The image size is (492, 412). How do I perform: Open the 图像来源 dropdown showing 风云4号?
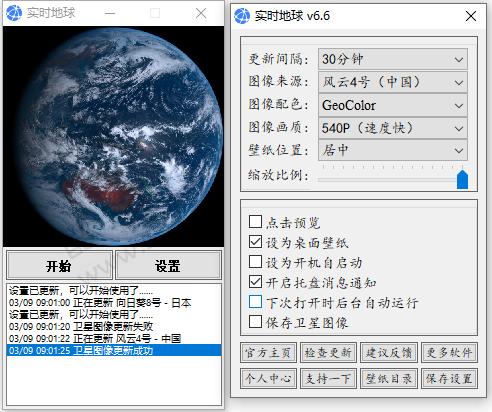[393, 82]
